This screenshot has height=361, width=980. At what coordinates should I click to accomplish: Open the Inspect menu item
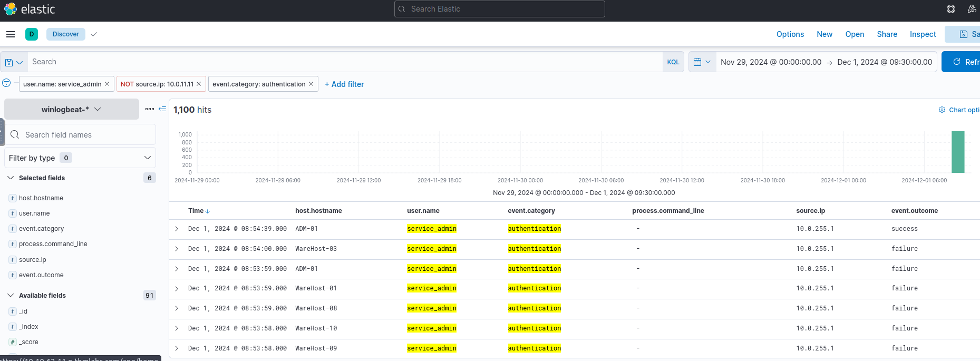tap(923, 34)
